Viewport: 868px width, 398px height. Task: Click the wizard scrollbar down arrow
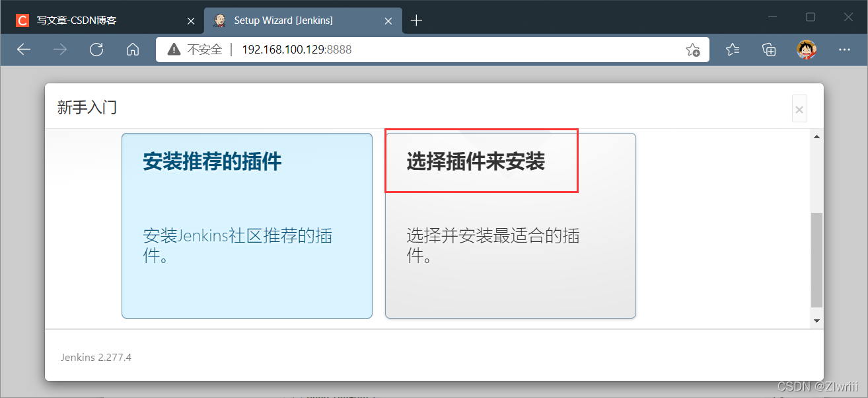pyautogui.click(x=816, y=321)
